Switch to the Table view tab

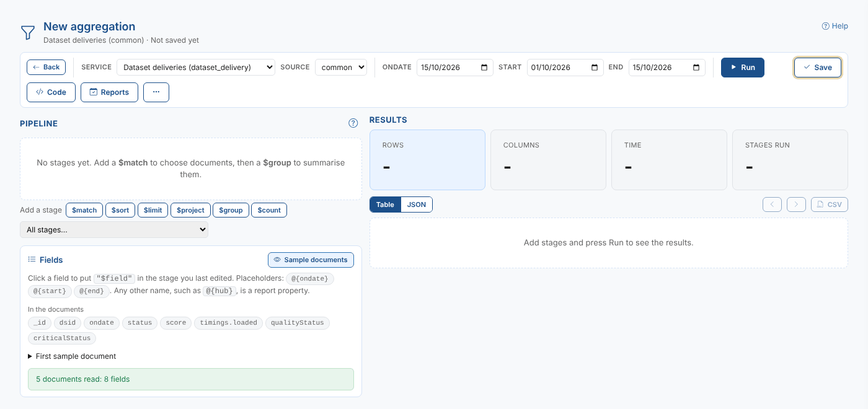385,205
